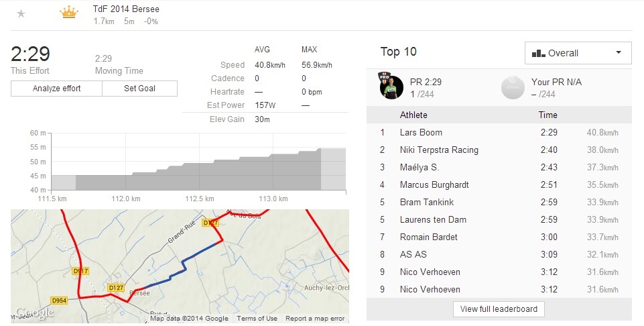This screenshot has width=644, height=326.
Task: Open Lars Boom's athlete profile
Action: (x=421, y=133)
